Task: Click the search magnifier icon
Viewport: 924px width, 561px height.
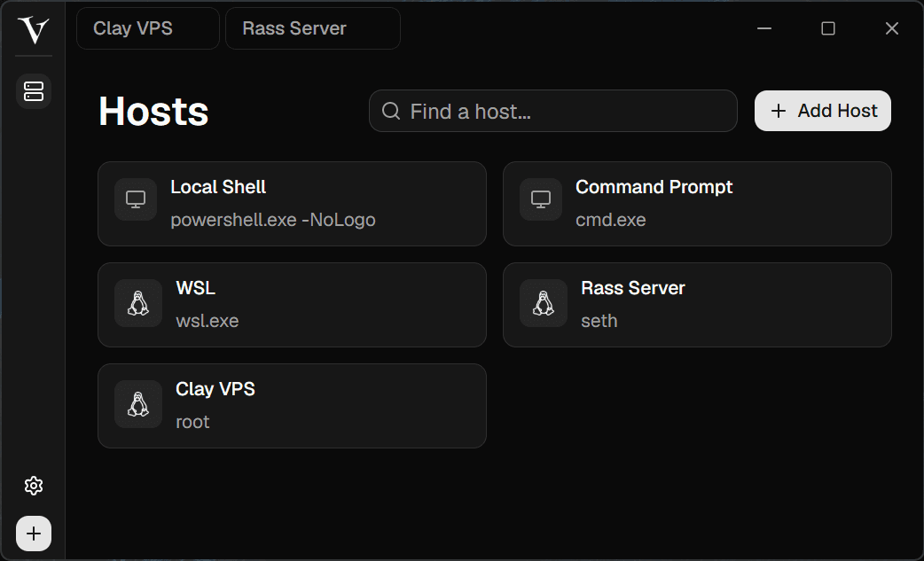Action: click(x=391, y=111)
